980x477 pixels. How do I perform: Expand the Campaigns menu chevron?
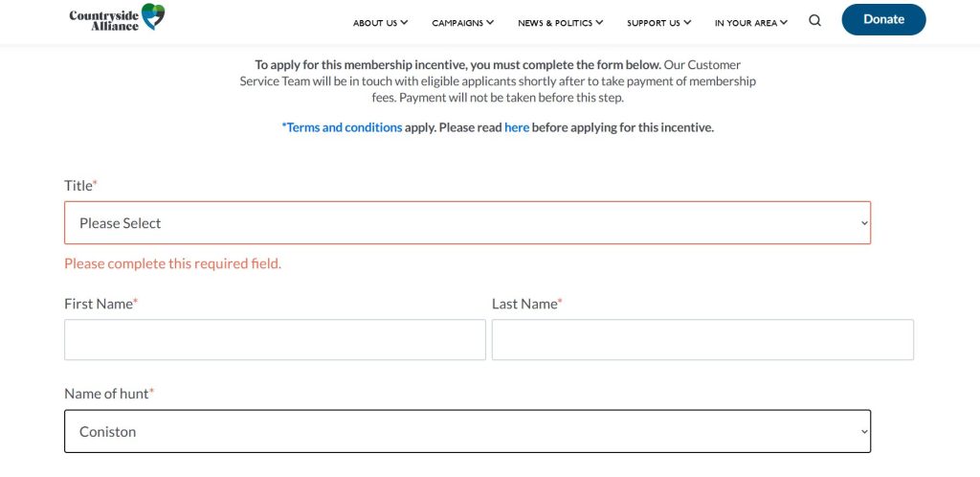coord(490,22)
